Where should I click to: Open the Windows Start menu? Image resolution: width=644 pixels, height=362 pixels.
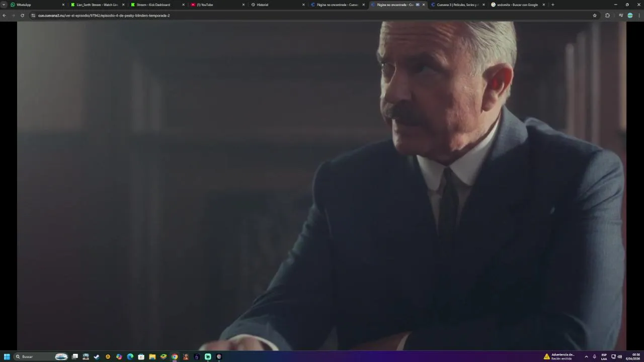pyautogui.click(x=7, y=356)
